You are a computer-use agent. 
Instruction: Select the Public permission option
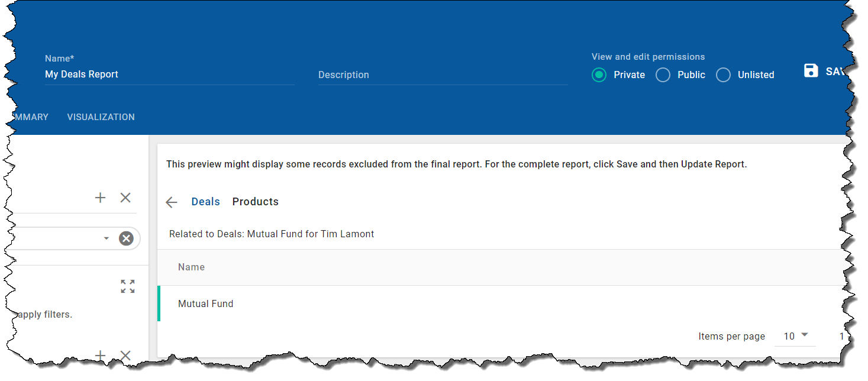point(663,75)
